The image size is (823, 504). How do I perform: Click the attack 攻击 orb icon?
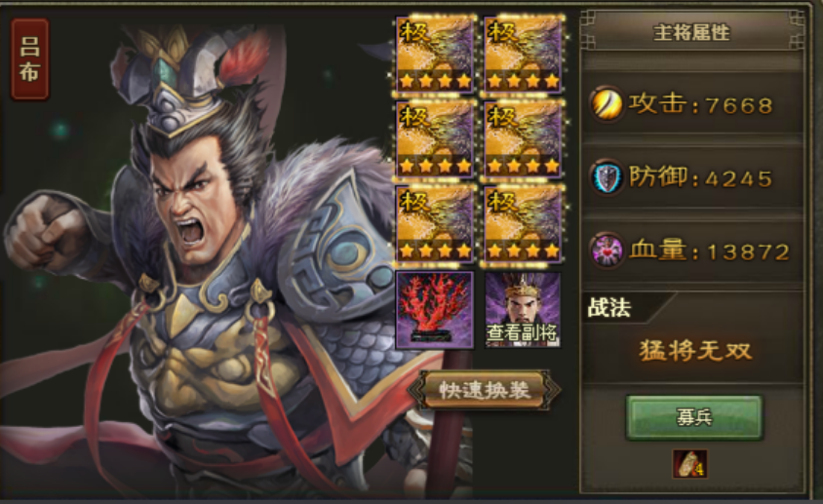(607, 104)
